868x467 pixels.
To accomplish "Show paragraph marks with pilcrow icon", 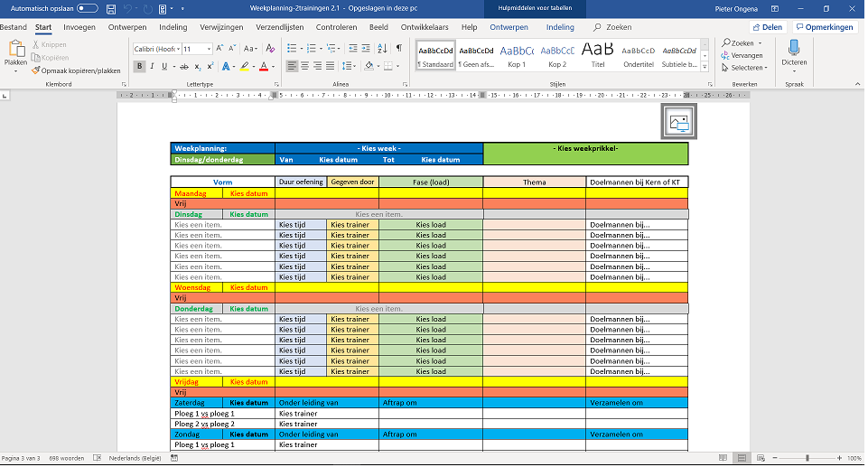I will (398, 48).
